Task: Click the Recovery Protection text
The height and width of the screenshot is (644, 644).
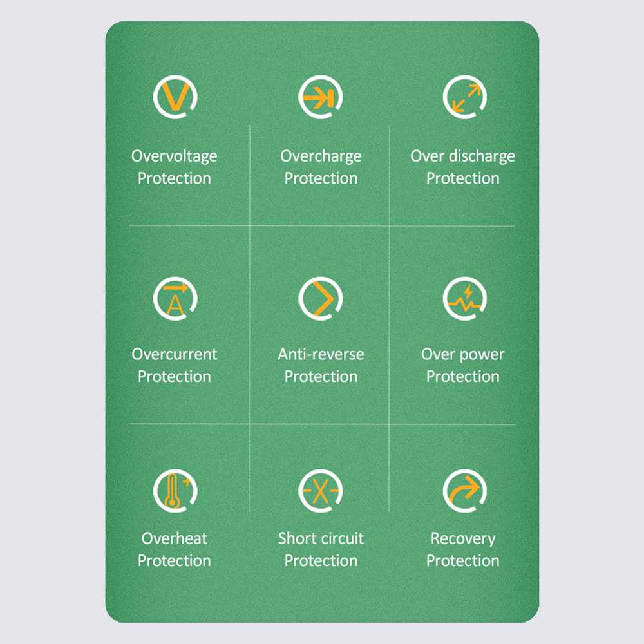Action: tap(462, 549)
